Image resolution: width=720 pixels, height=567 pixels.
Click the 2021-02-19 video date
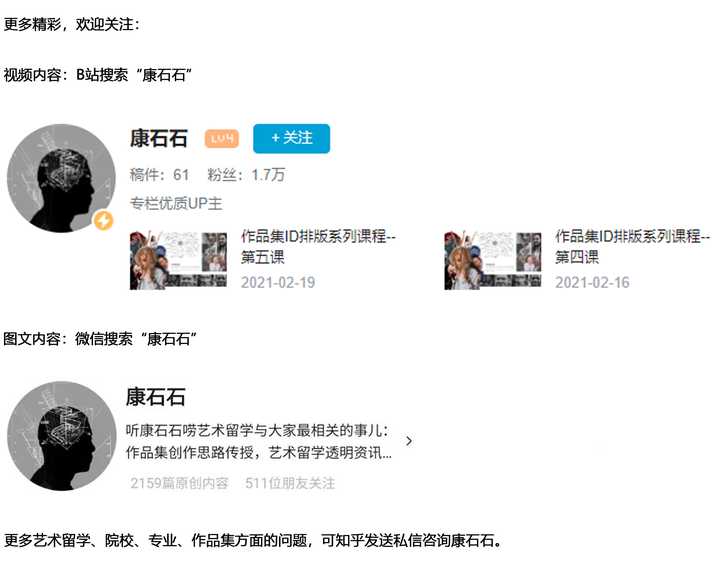(x=278, y=282)
